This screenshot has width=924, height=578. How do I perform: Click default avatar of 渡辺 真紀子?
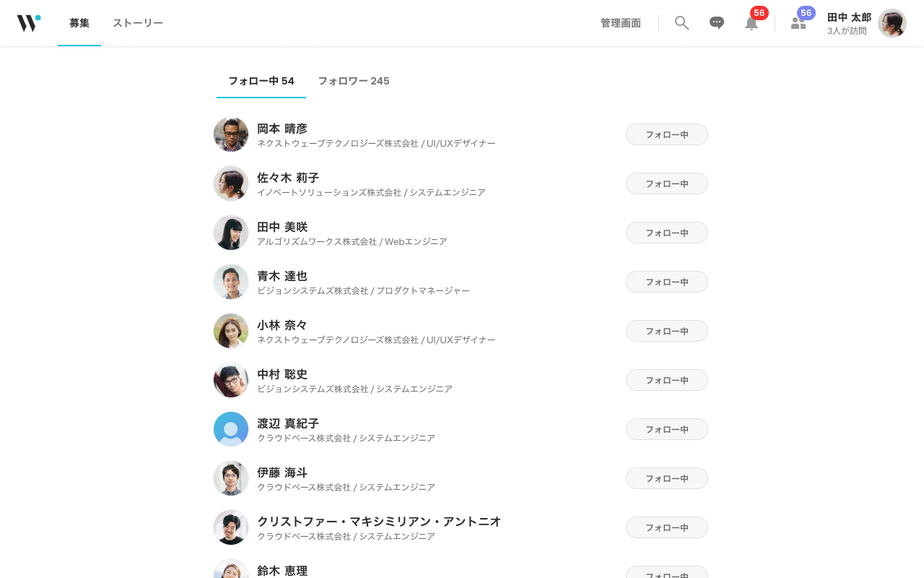pos(231,429)
